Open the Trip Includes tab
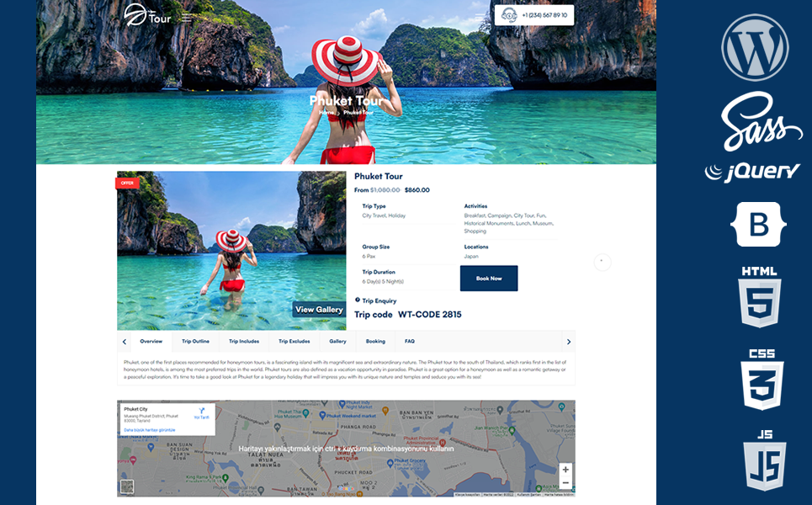812x505 pixels. pyautogui.click(x=244, y=342)
